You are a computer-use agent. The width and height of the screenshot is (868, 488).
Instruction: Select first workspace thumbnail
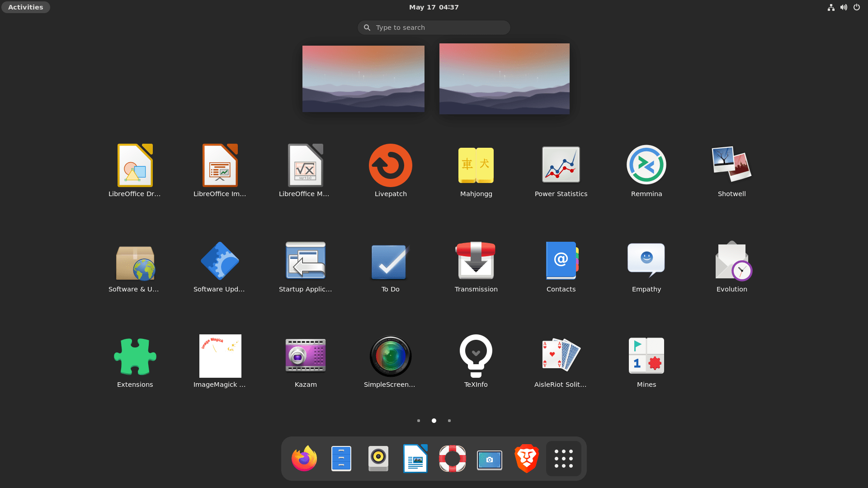pyautogui.click(x=363, y=78)
